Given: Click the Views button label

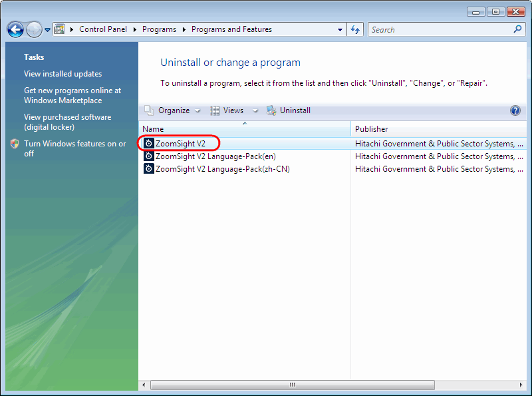Looking at the screenshot, I should [233, 110].
